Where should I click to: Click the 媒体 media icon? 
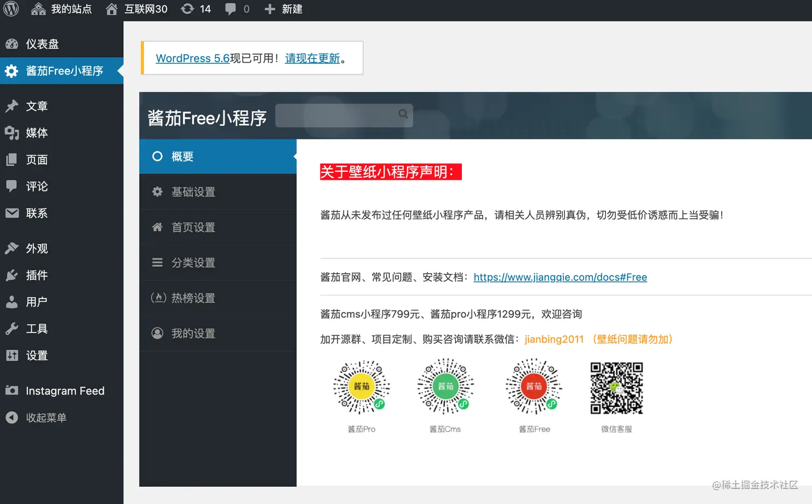coord(12,133)
